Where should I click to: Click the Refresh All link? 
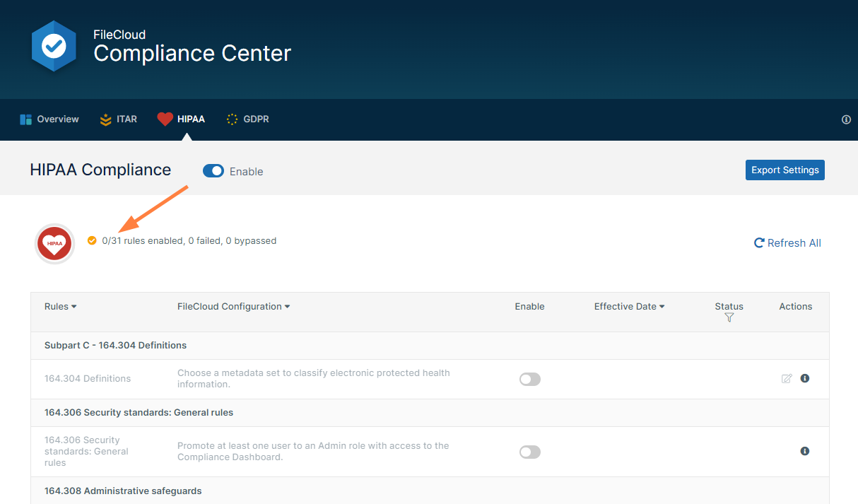(x=787, y=243)
